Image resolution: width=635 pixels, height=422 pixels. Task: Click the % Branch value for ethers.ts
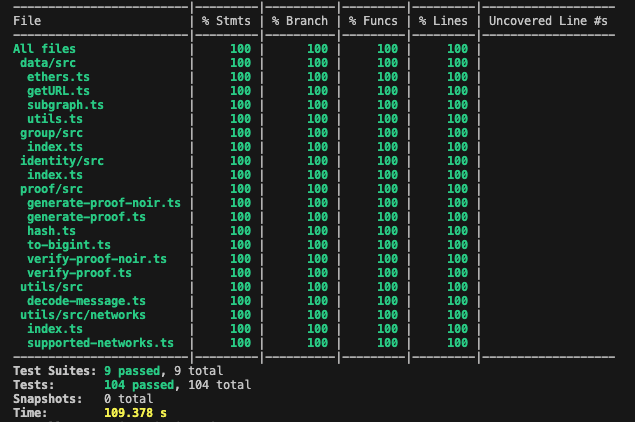318,77
